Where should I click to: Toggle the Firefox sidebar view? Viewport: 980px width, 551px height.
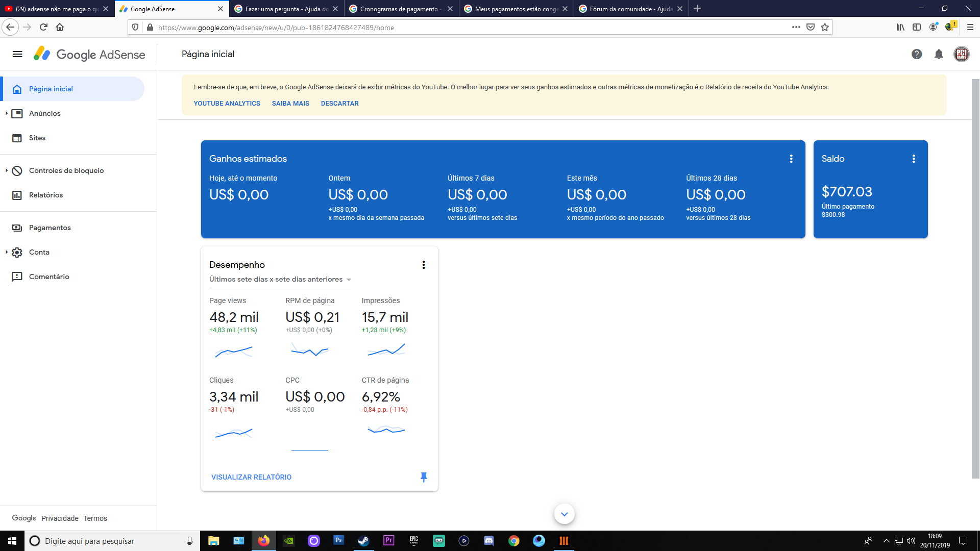pyautogui.click(x=917, y=27)
